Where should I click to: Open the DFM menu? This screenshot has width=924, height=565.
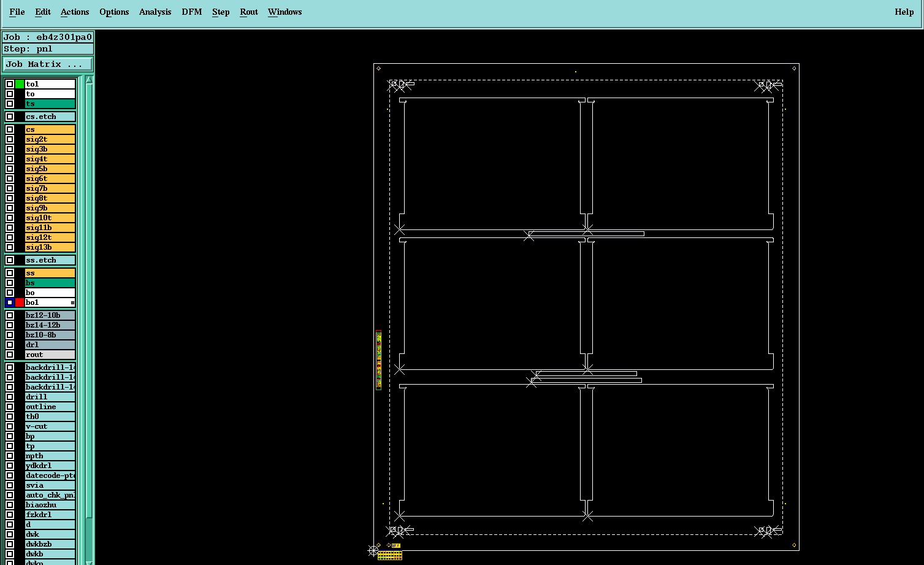192,12
